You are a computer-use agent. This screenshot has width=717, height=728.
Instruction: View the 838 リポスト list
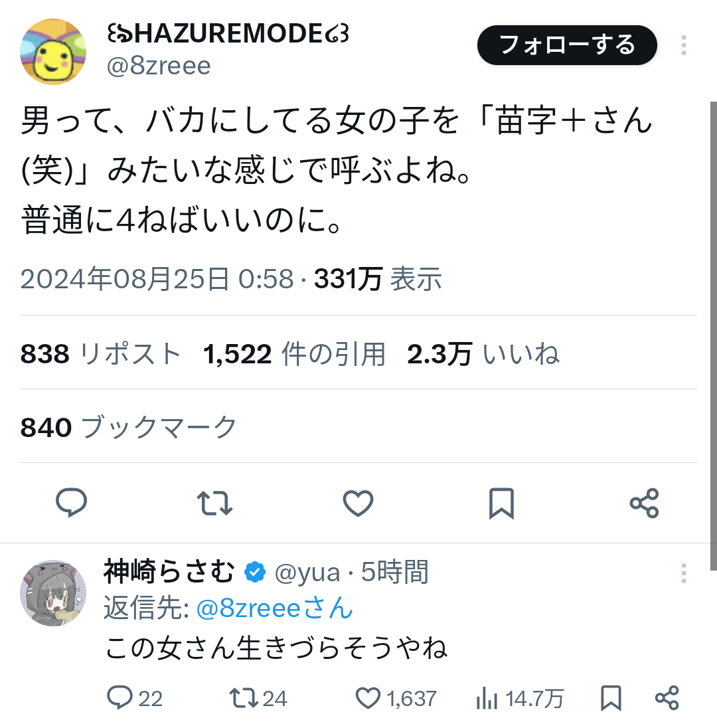pyautogui.click(x=101, y=354)
